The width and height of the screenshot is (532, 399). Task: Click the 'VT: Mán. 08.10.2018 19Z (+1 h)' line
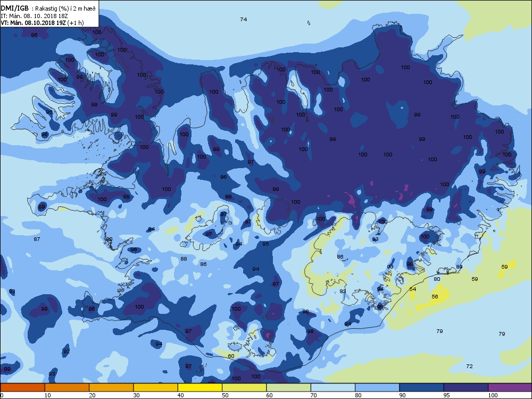(42, 23)
